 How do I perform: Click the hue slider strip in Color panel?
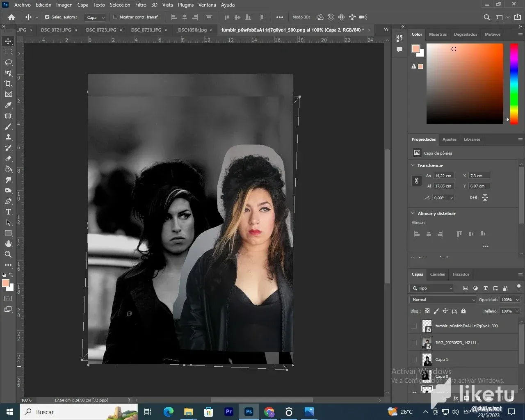[514, 84]
